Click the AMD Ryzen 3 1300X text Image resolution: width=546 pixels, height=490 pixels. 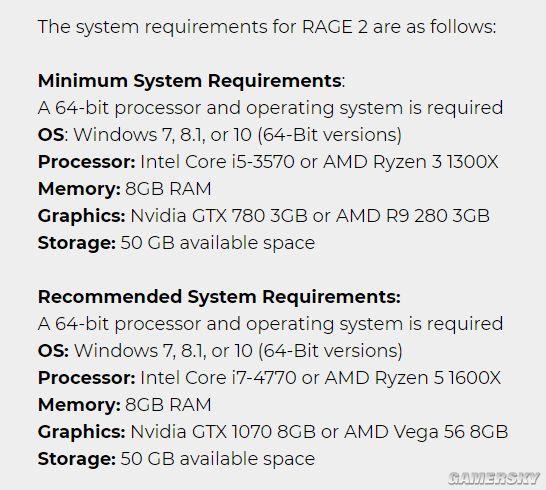411,162
